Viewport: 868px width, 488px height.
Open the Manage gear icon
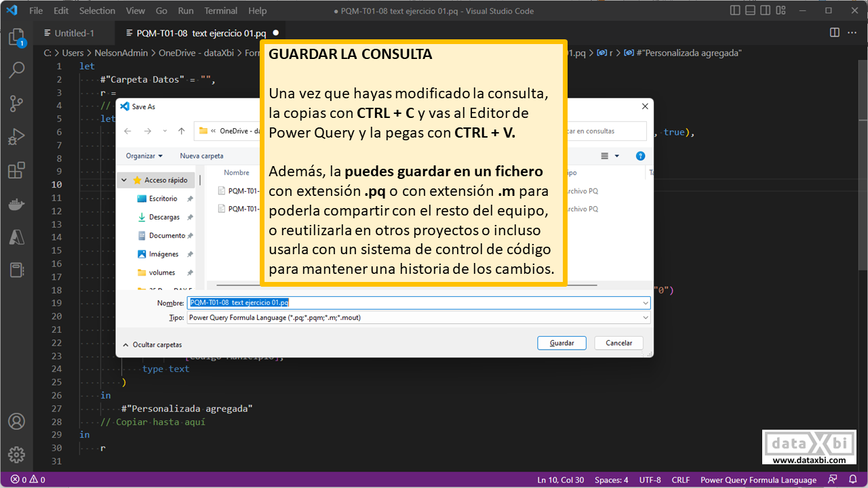(x=16, y=455)
